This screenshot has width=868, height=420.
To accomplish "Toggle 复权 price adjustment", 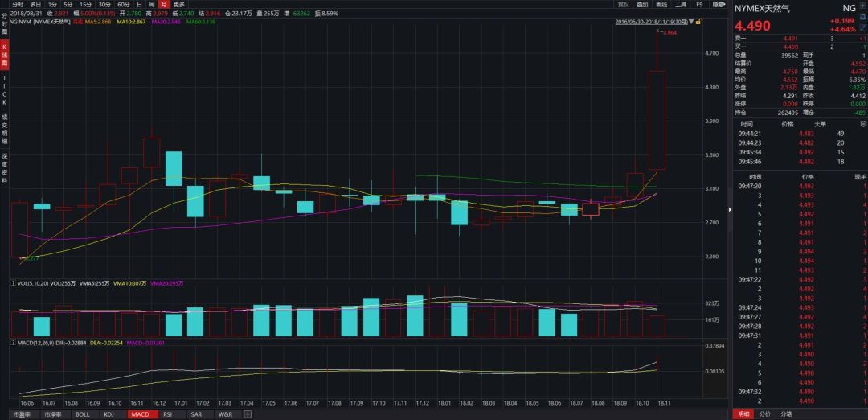I will (x=623, y=4).
